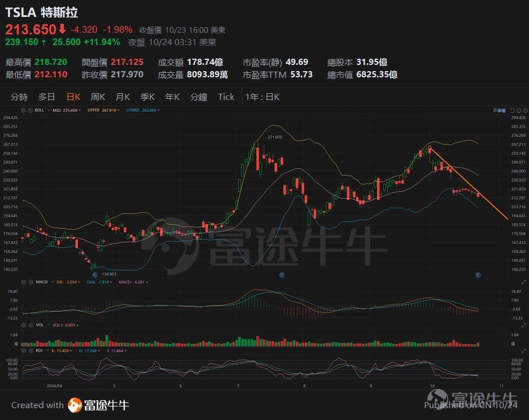529x420 pixels.
Task: Expand the KDJ indicator dropdown
Action: pos(48,351)
